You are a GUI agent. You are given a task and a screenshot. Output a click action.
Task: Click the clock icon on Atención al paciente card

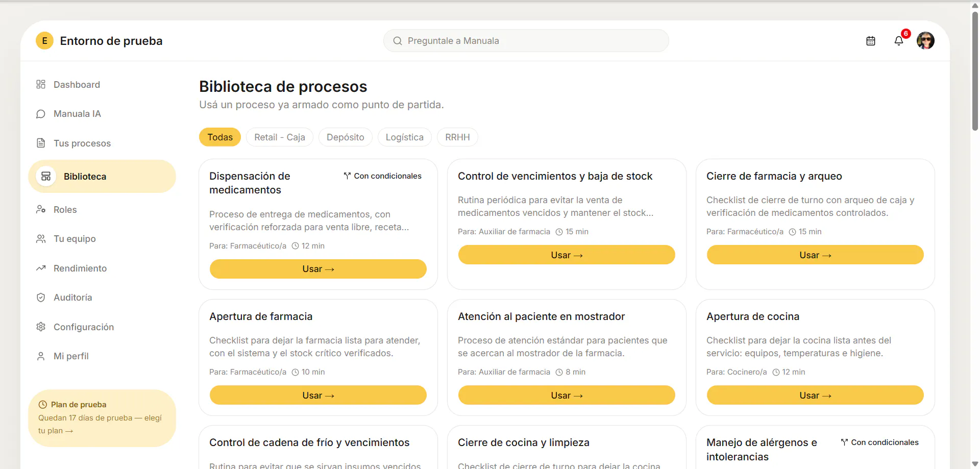[x=559, y=372]
